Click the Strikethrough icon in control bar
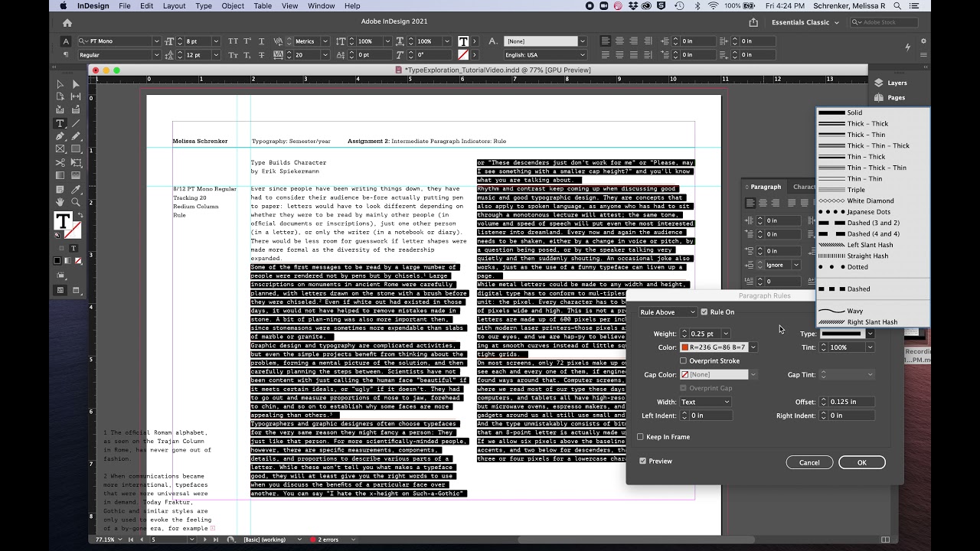Screen dimensions: 980x551 (262, 55)
